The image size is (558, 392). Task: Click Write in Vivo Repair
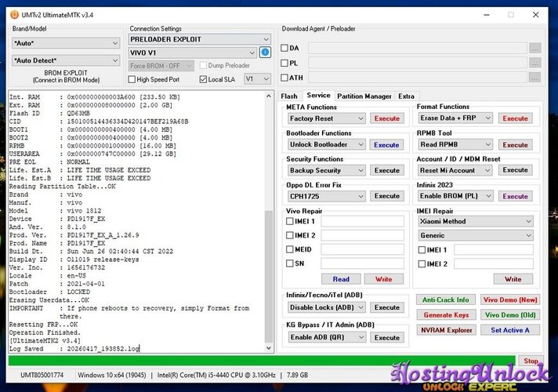coord(384,279)
